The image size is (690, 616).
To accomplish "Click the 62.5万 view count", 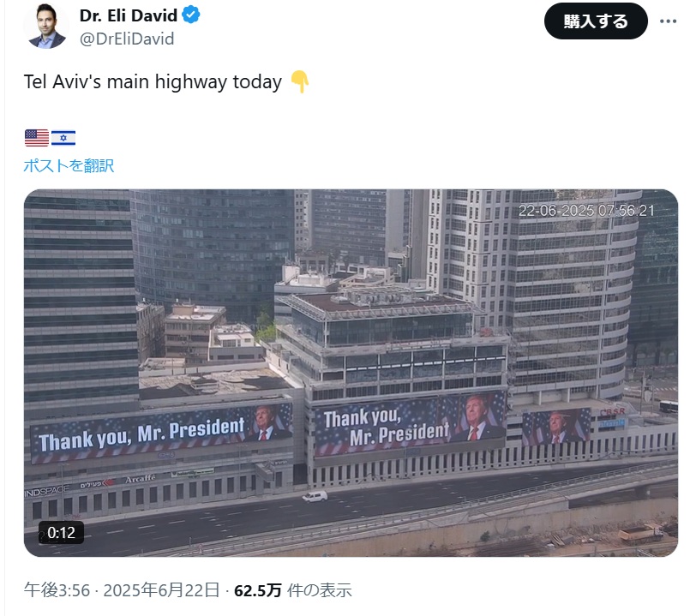I will tap(257, 590).
